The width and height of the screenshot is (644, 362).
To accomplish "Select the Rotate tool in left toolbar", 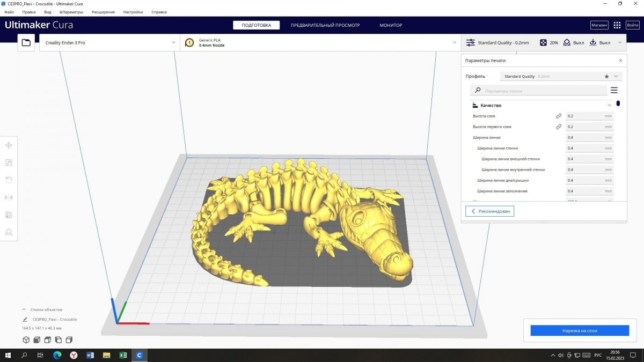I will coord(9,180).
